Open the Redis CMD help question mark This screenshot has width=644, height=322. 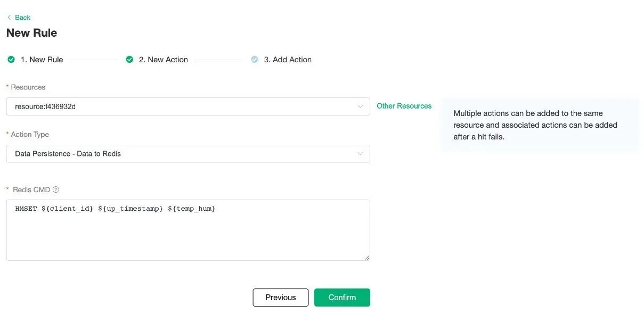pyautogui.click(x=56, y=189)
